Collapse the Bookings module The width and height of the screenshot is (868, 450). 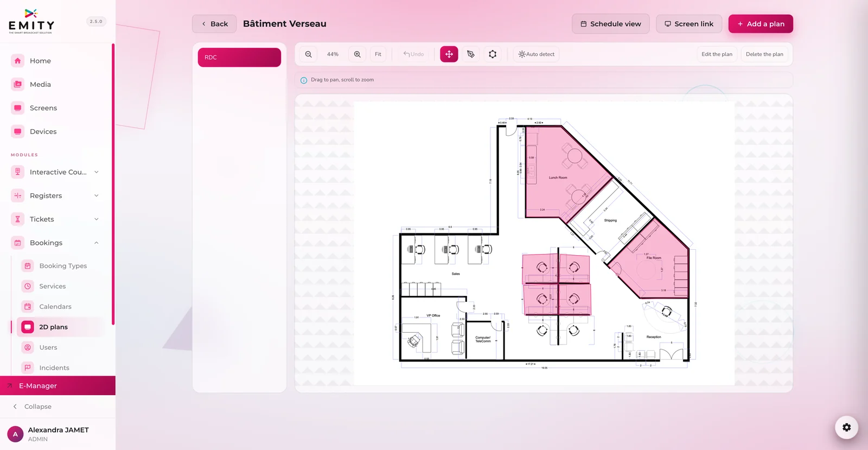(97, 243)
